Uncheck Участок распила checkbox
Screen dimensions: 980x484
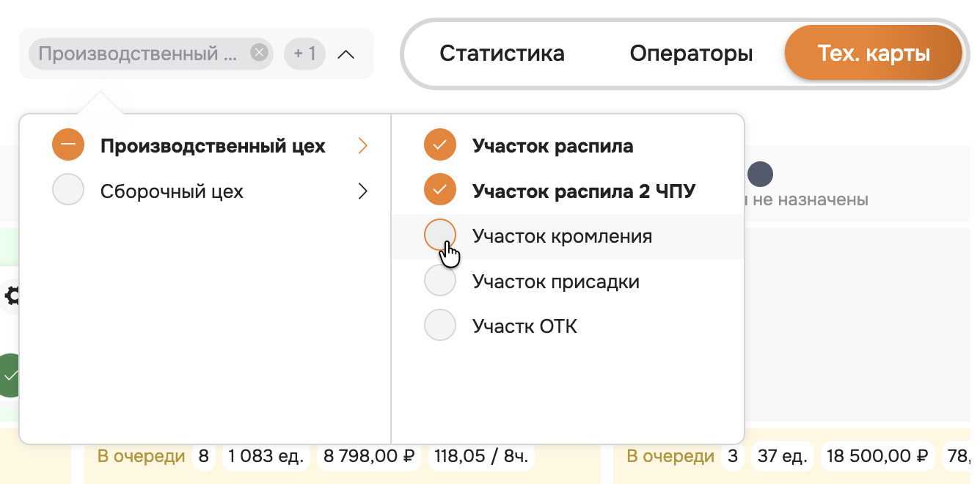(x=440, y=146)
